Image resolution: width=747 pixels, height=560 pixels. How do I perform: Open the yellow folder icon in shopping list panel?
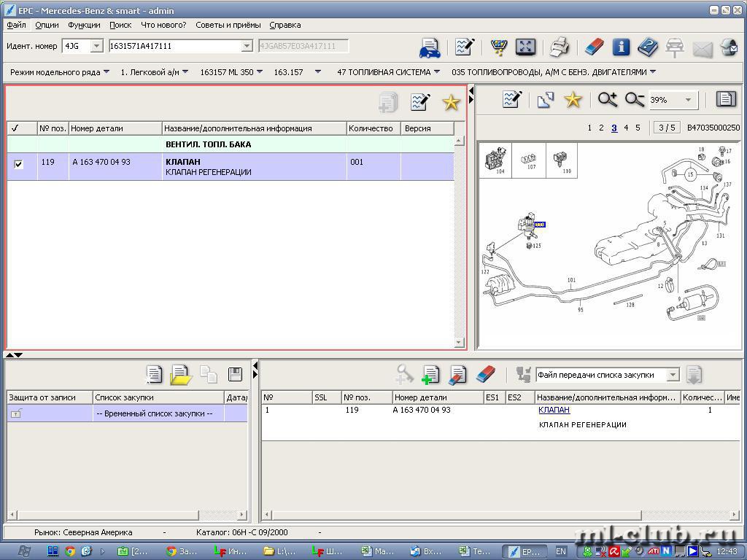(180, 375)
